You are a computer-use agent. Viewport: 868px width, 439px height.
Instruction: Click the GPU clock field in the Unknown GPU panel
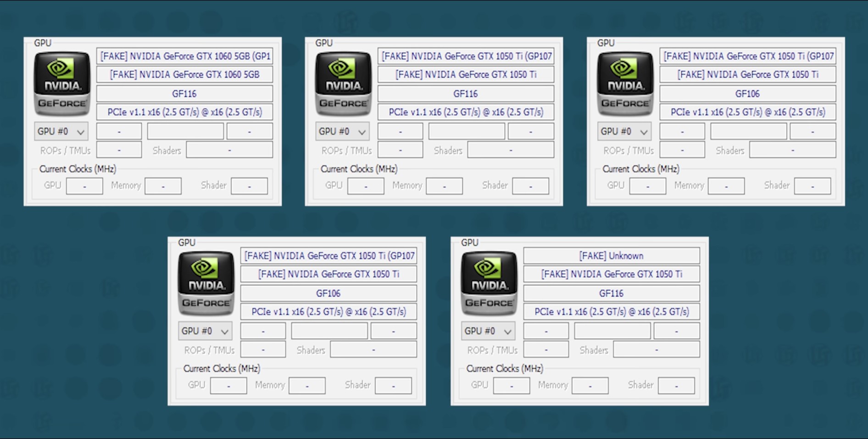point(511,386)
